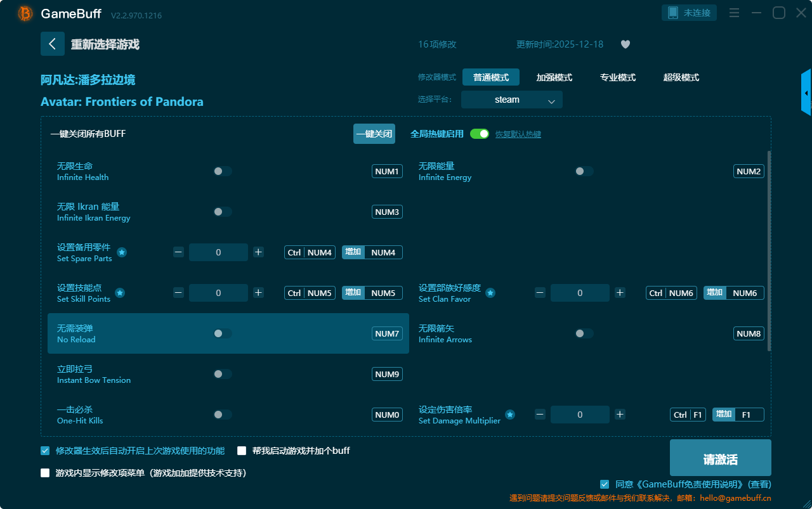Click the heart favorite icon
The image size is (812, 509).
tap(625, 44)
